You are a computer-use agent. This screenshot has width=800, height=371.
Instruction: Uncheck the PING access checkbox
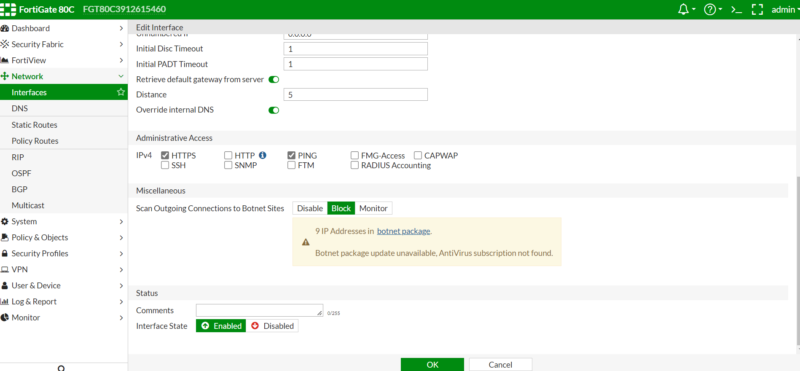[x=291, y=155]
